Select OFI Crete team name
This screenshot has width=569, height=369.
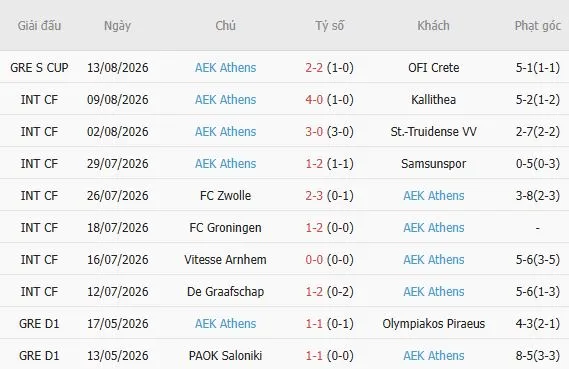click(x=434, y=67)
